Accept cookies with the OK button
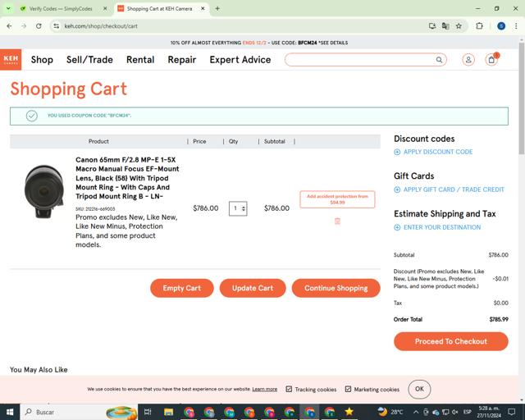 coord(419,389)
